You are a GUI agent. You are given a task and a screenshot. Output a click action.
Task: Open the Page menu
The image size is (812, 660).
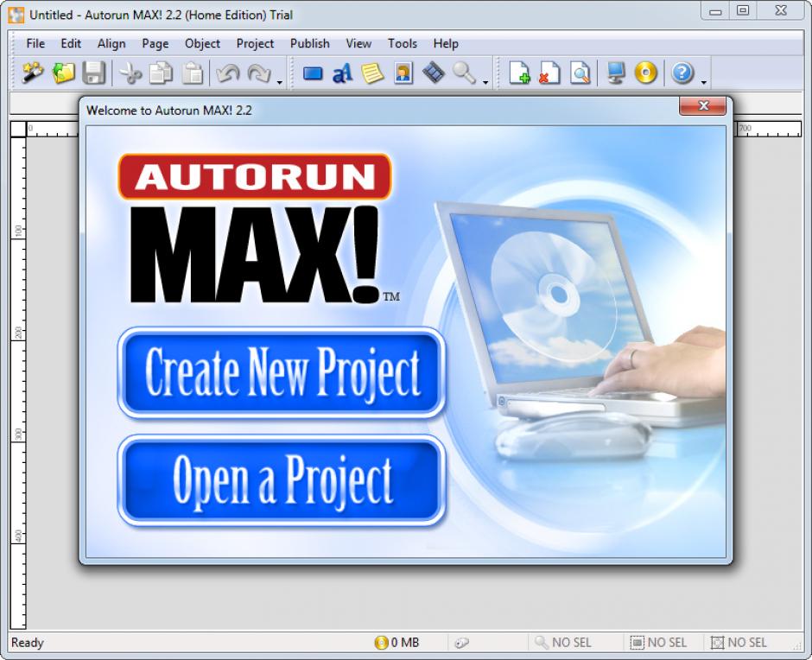click(155, 43)
